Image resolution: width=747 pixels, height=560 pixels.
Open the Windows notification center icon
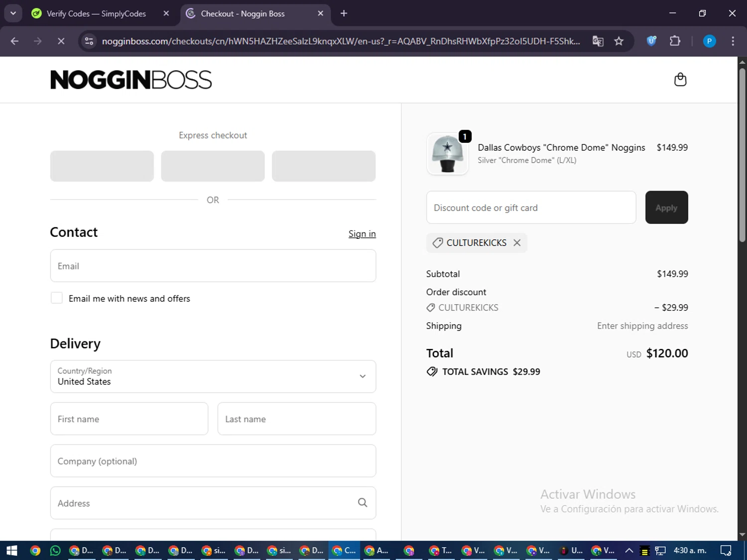(726, 551)
